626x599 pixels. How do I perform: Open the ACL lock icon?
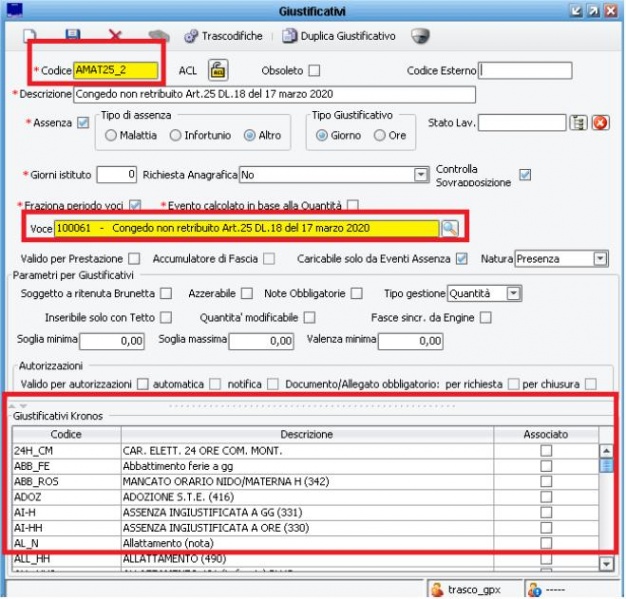[x=217, y=70]
